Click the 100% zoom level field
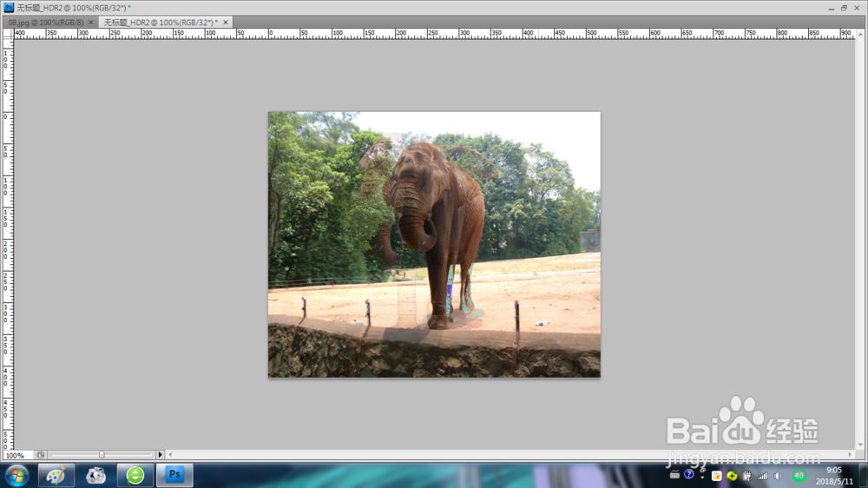868x488 pixels. 16,455
